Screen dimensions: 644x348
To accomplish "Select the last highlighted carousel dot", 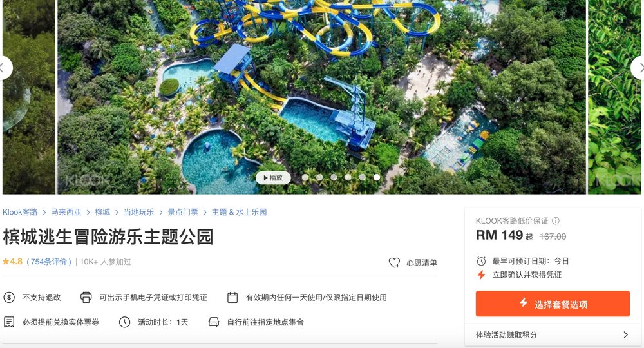I will 376,177.
